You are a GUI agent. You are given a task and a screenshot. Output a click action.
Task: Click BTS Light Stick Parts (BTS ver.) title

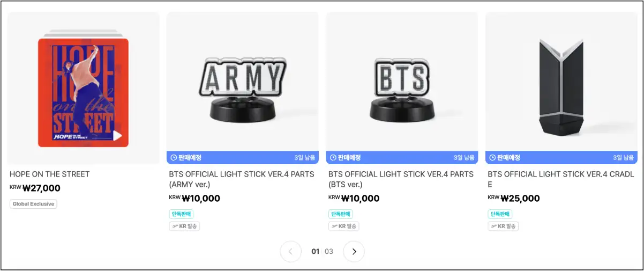coord(401,179)
